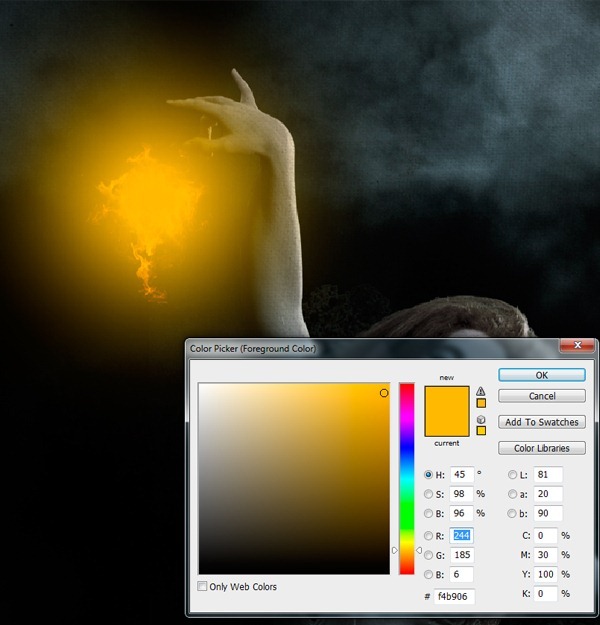Select the web safe color swatch below cube
Viewport: 600px width, 625px height.
pyautogui.click(x=481, y=430)
